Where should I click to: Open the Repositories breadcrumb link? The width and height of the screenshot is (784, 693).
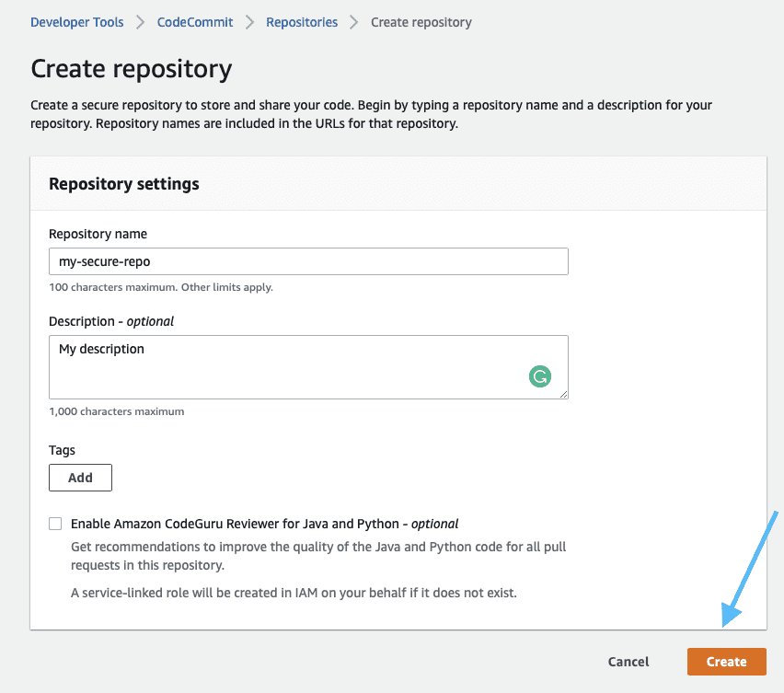click(302, 22)
